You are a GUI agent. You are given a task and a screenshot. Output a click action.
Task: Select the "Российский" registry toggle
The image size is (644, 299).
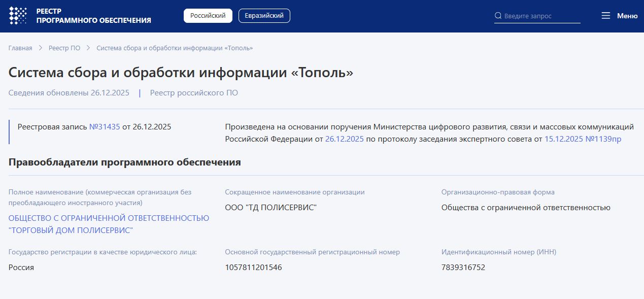point(208,16)
